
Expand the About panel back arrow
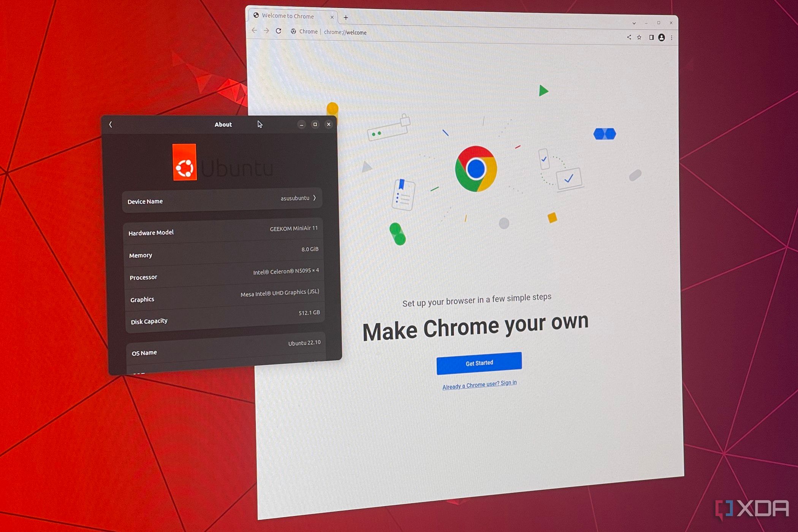pyautogui.click(x=111, y=124)
